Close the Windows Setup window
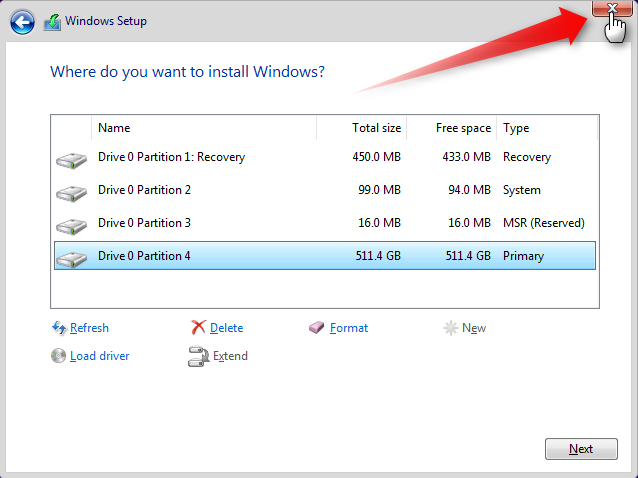 (612, 8)
